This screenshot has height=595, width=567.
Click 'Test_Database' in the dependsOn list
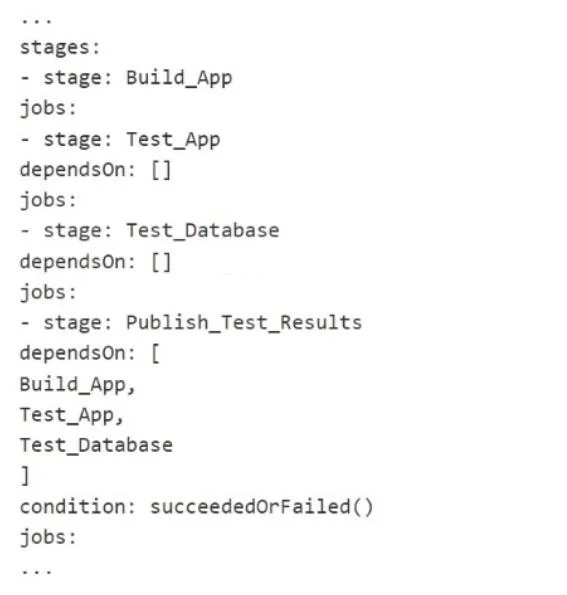point(96,445)
